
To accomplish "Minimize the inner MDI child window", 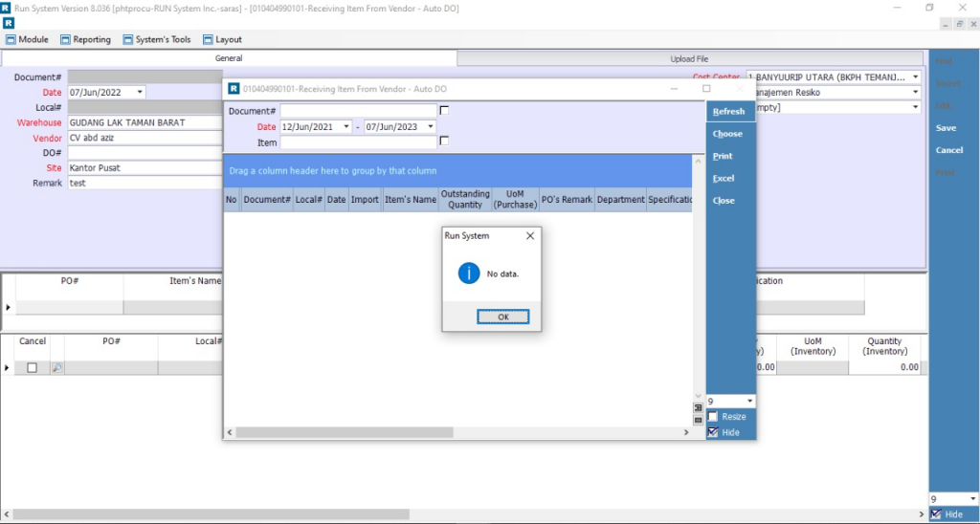I will (946, 24).
